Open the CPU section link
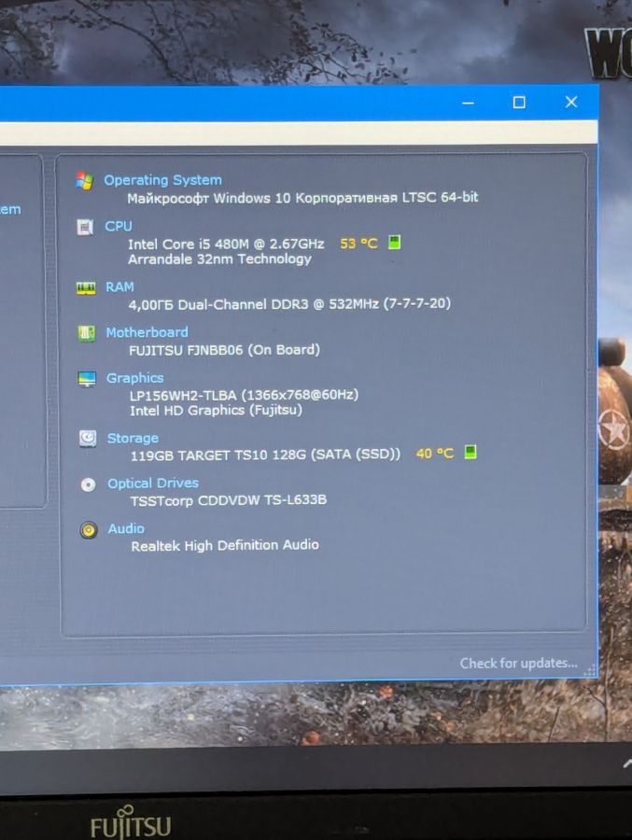This screenshot has width=632, height=840. tap(119, 226)
